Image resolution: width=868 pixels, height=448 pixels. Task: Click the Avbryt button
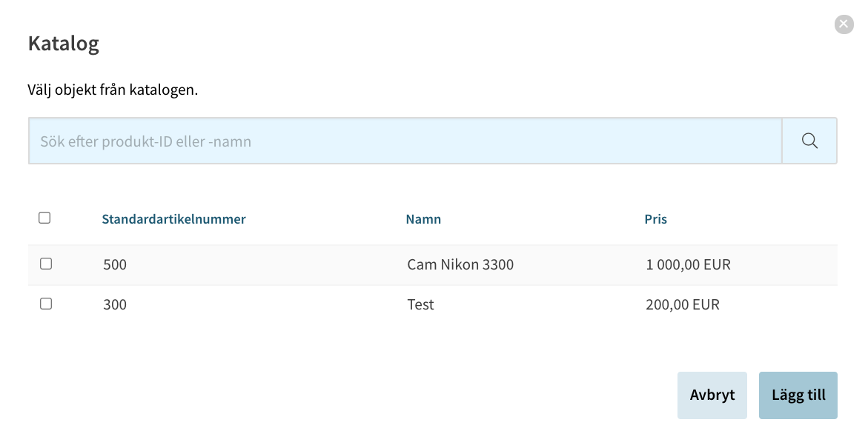712,395
